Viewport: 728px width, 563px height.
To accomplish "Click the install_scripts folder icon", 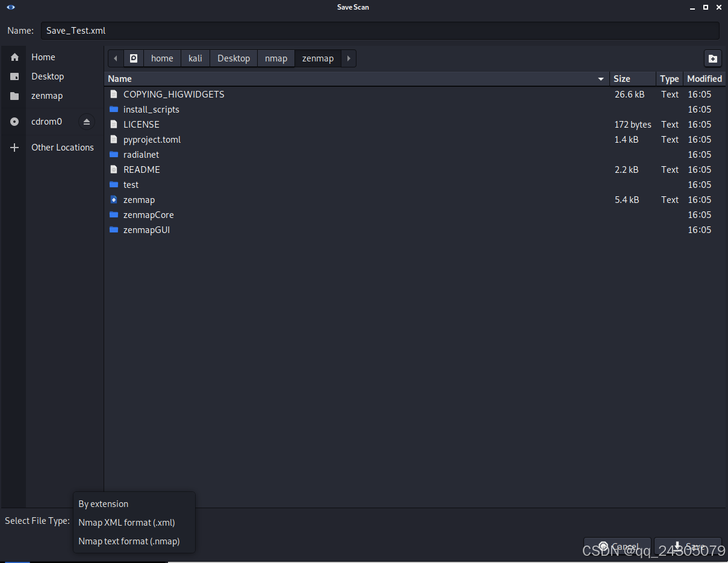I will tap(114, 110).
